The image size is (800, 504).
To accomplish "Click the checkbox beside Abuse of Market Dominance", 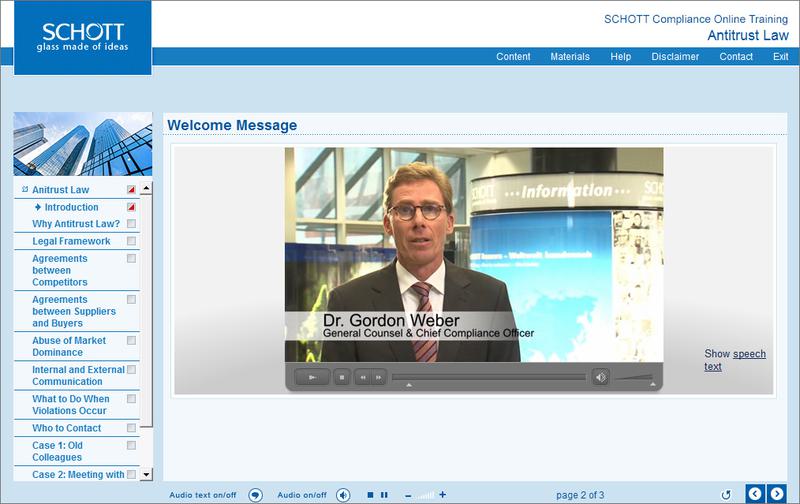I will (x=131, y=341).
